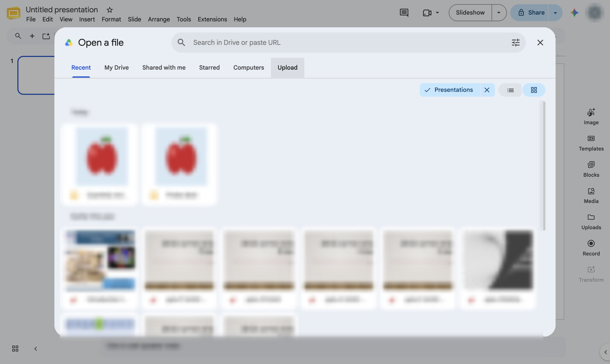
Task: Click the Gemini sparkle icon
Action: (x=574, y=12)
